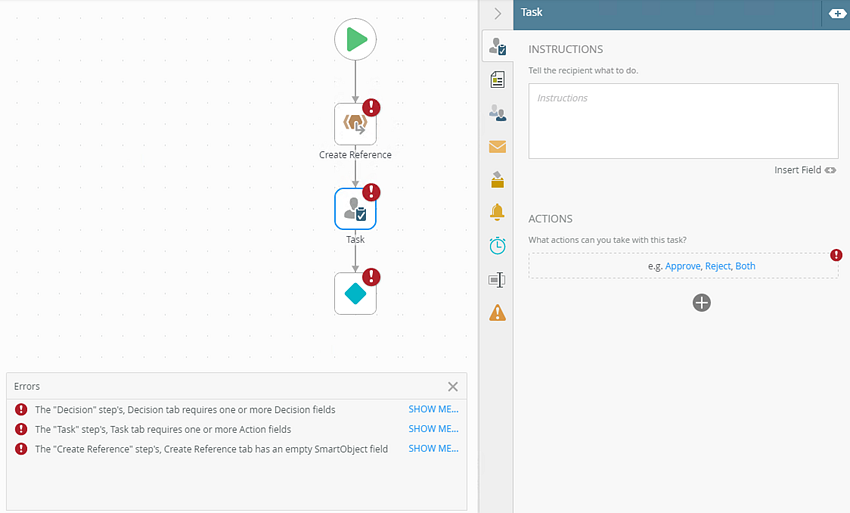Choose the Reject example action

[718, 266]
